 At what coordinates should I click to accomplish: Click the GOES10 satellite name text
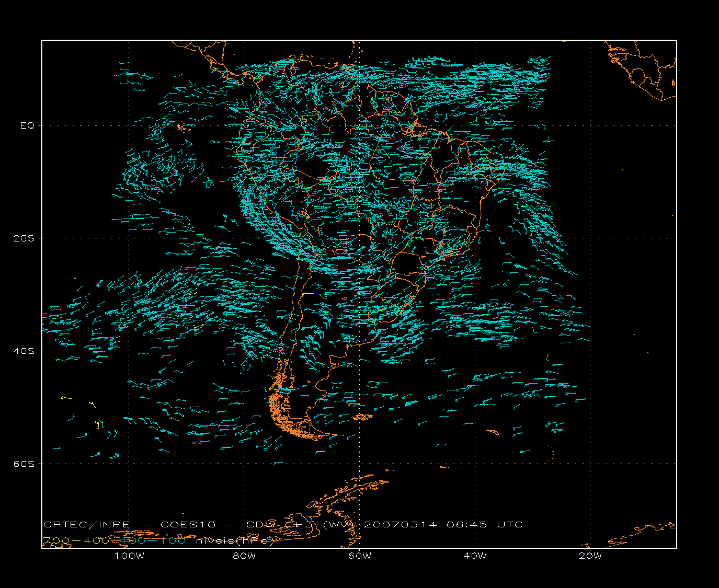pyautogui.click(x=188, y=524)
